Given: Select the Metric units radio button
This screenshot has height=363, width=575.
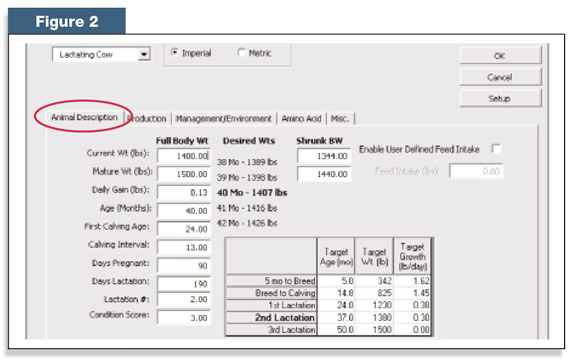Looking at the screenshot, I should click(241, 53).
